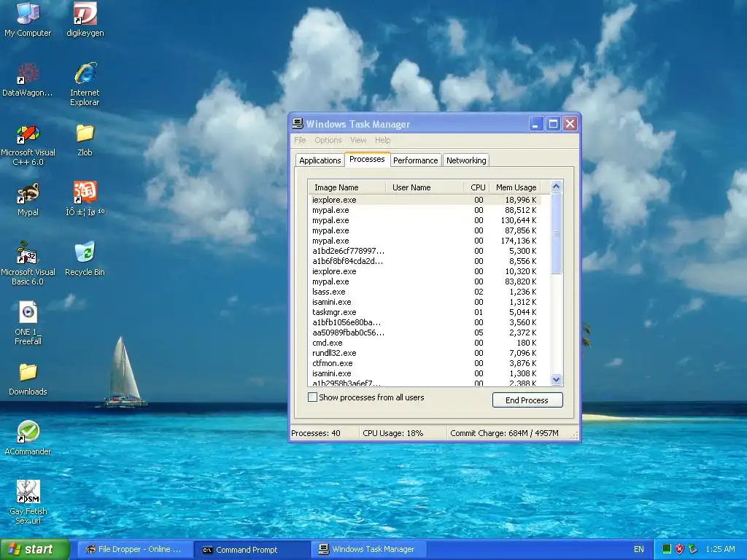Select iexplore.exe using 18,996 K
Screen dimensions: 747x560
(425, 200)
